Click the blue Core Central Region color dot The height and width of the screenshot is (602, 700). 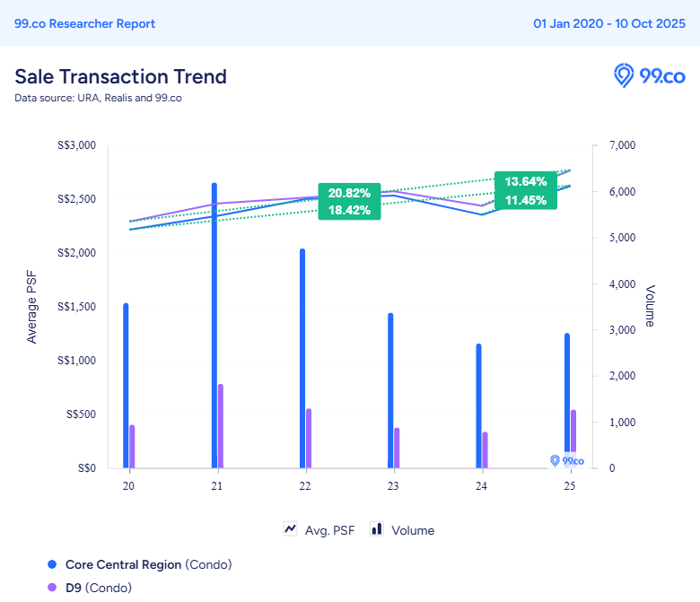[x=52, y=564]
